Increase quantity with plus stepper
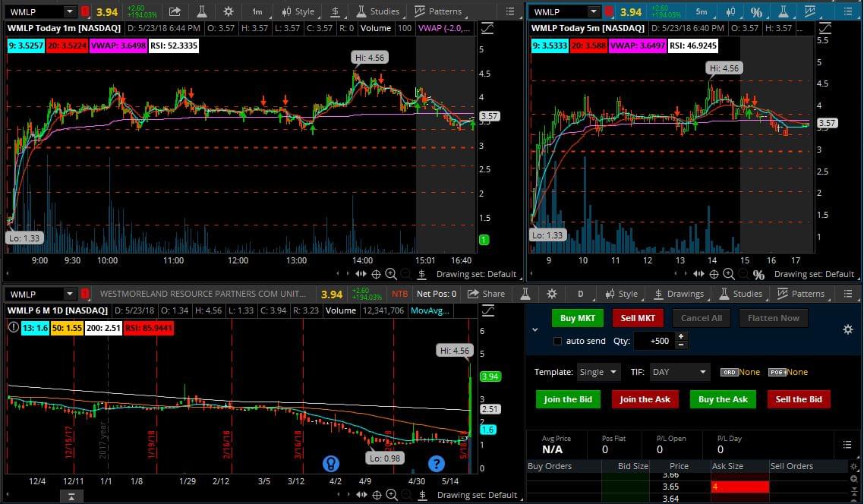The width and height of the screenshot is (864, 504). [x=681, y=336]
